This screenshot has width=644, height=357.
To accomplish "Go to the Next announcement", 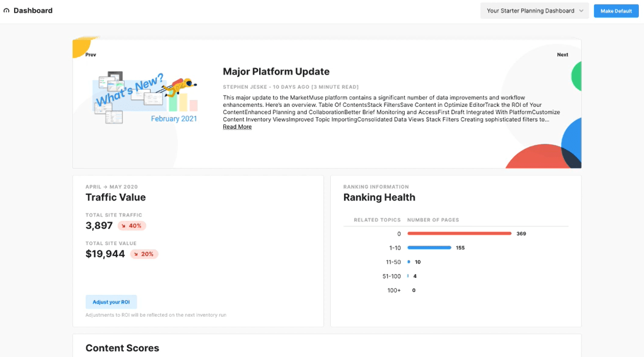I will pyautogui.click(x=562, y=55).
